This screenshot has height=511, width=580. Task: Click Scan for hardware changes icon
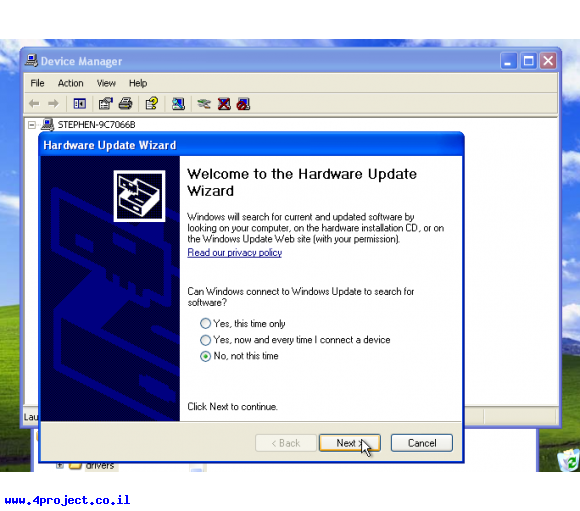[x=178, y=104]
